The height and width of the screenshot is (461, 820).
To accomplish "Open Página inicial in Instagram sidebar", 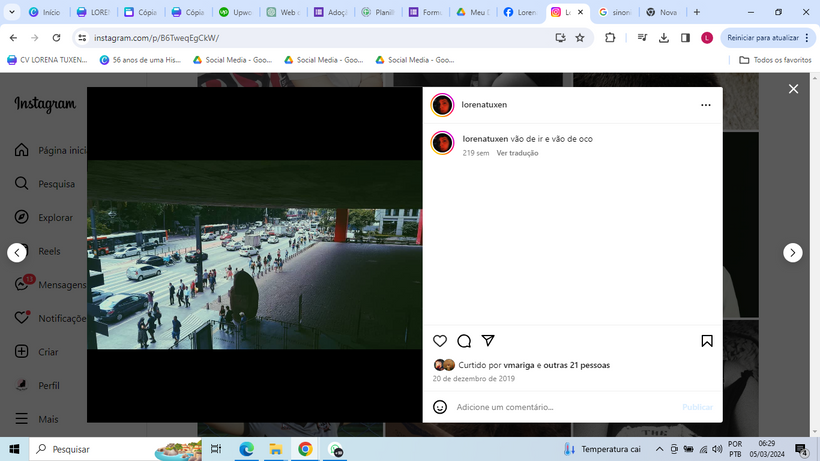I will pyautogui.click(x=51, y=150).
